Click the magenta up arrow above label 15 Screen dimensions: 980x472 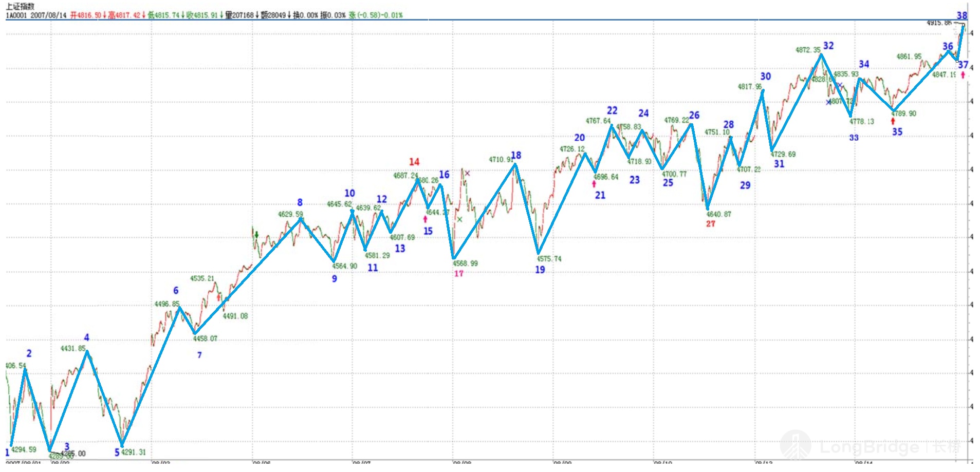tap(425, 219)
